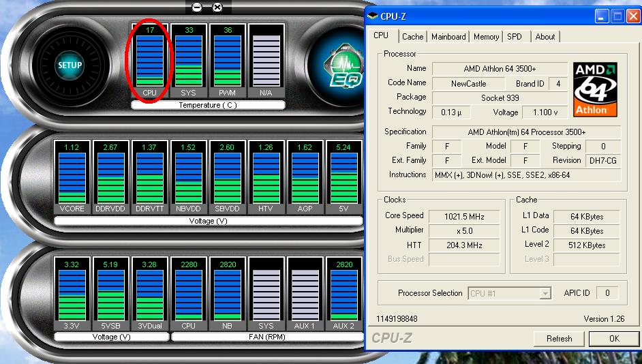This screenshot has width=642, height=364.
Task: Click the Revision value DH7-CG
Action: pos(603,160)
